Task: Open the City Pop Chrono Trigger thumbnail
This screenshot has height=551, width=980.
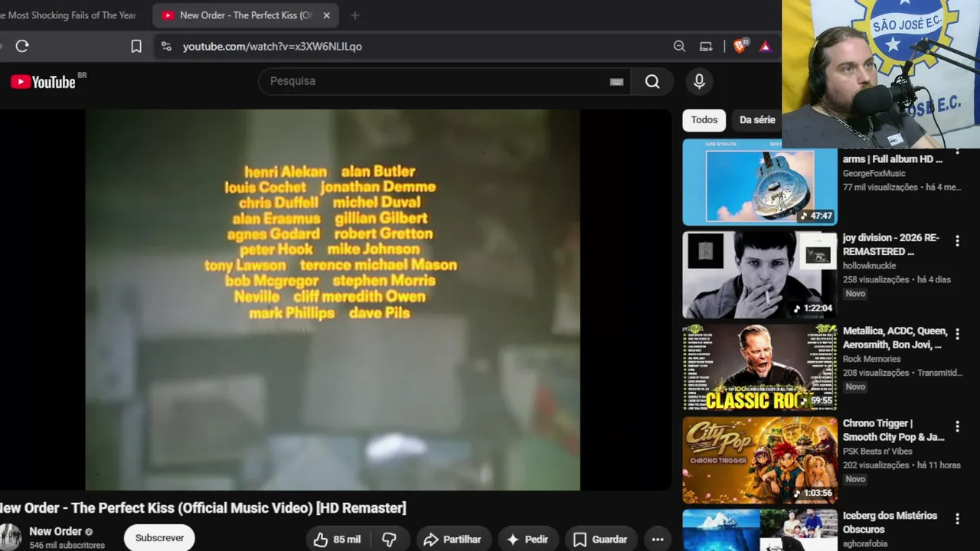Action: (x=759, y=460)
